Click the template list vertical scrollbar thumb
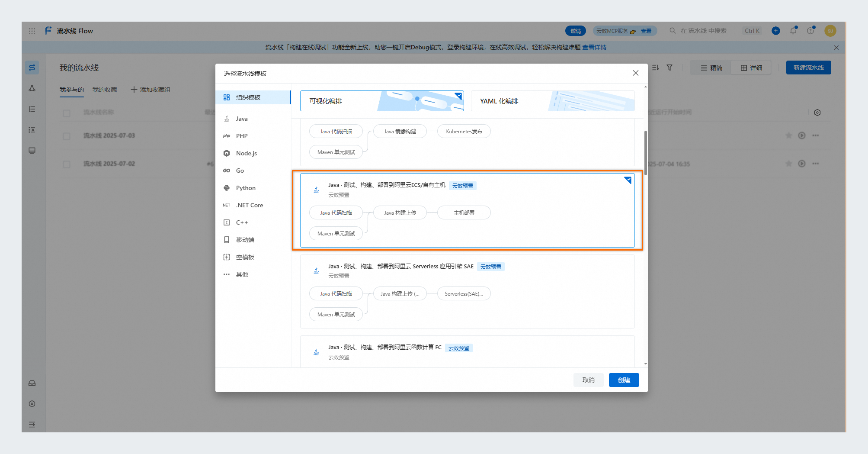The image size is (868, 454). point(646,153)
